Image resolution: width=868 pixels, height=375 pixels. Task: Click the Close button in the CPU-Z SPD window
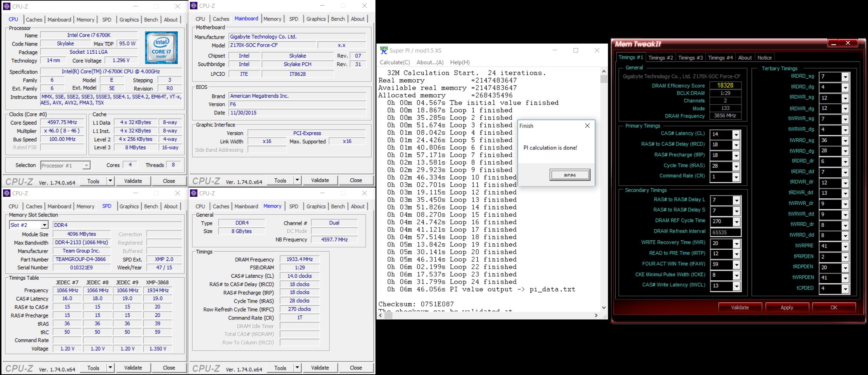click(x=169, y=368)
